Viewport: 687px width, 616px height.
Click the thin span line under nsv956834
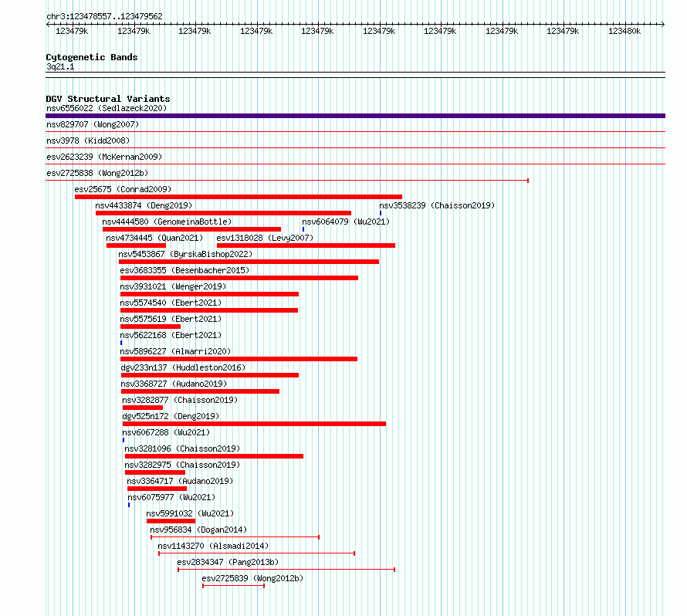tap(235, 537)
